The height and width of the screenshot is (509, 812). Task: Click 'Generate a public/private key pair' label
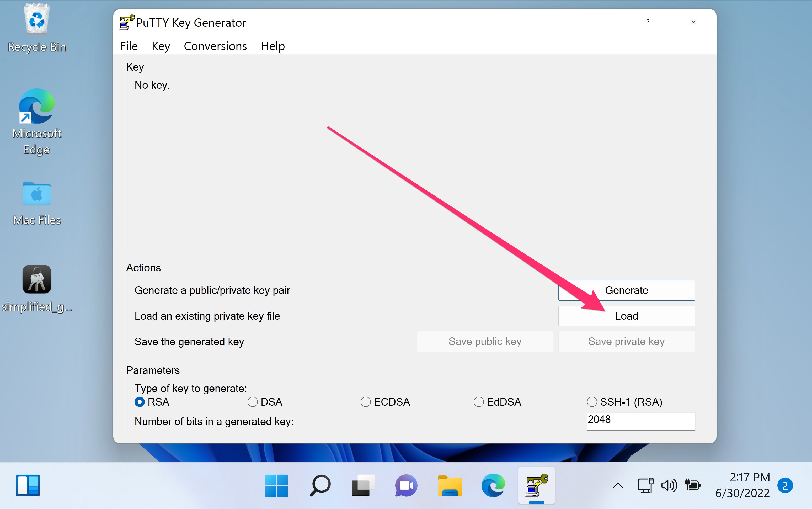tap(212, 290)
